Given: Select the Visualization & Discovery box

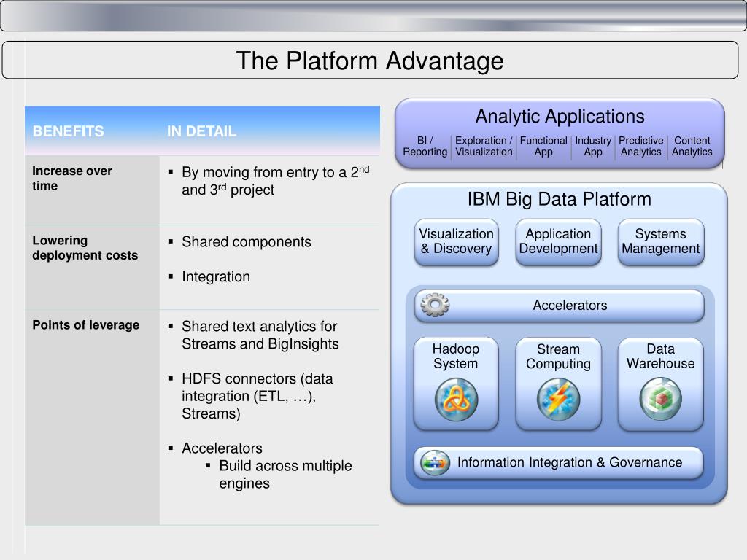Looking at the screenshot, I should (457, 241).
